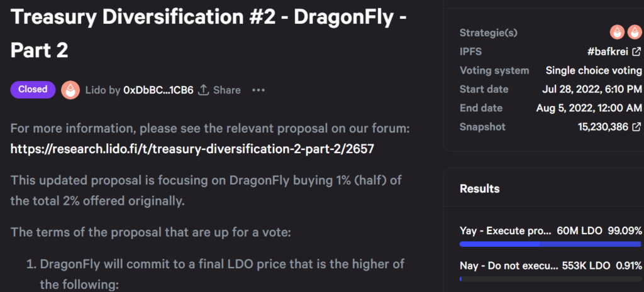Click the Yay - Execute proposal result label
The width and height of the screenshot is (644, 292).
pyautogui.click(x=506, y=230)
